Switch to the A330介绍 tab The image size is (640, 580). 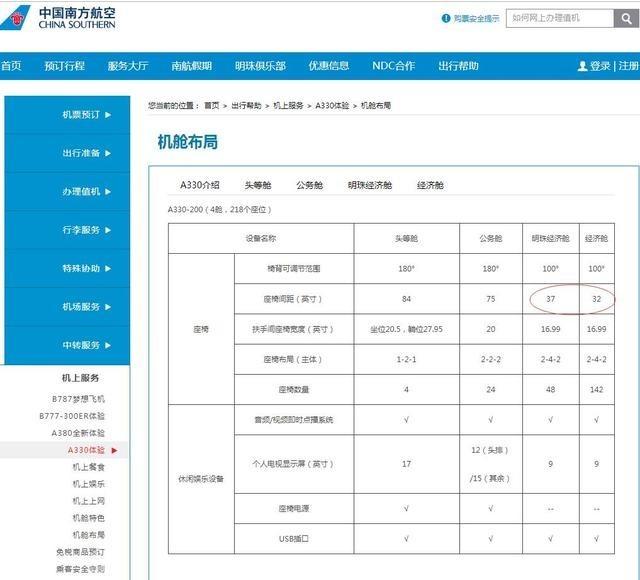coord(200,185)
